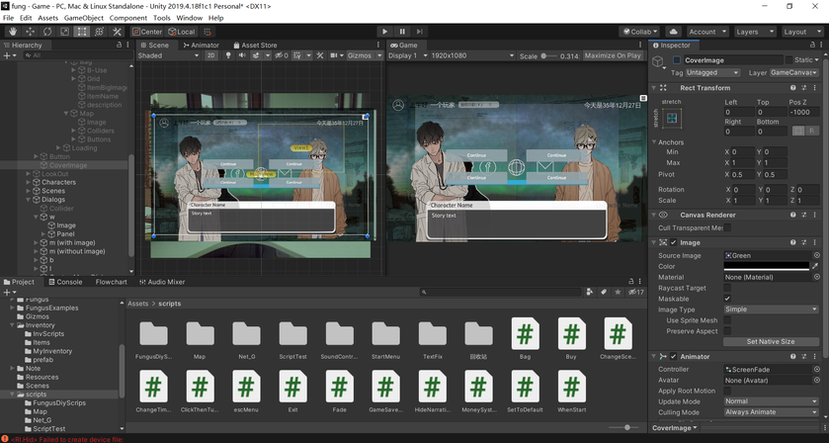This screenshot has width=829, height=443.
Task: Enable Use Sprite Mesh checkbox
Action: (727, 320)
